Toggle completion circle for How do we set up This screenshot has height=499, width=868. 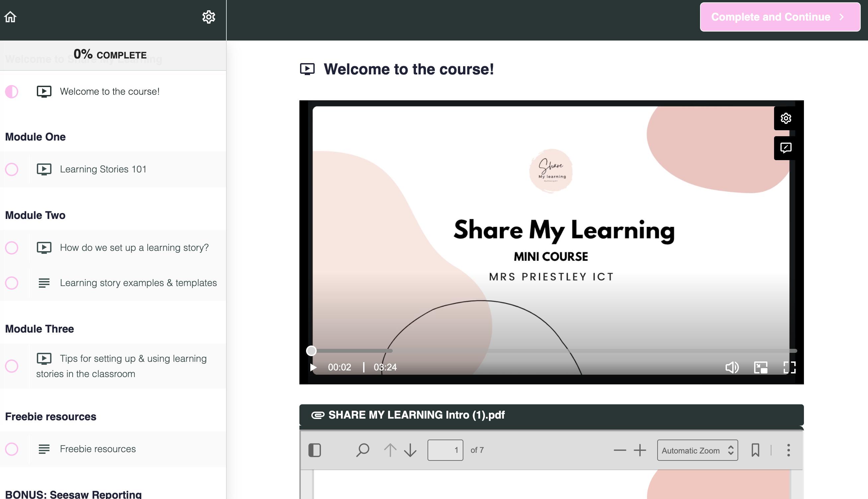coord(12,248)
